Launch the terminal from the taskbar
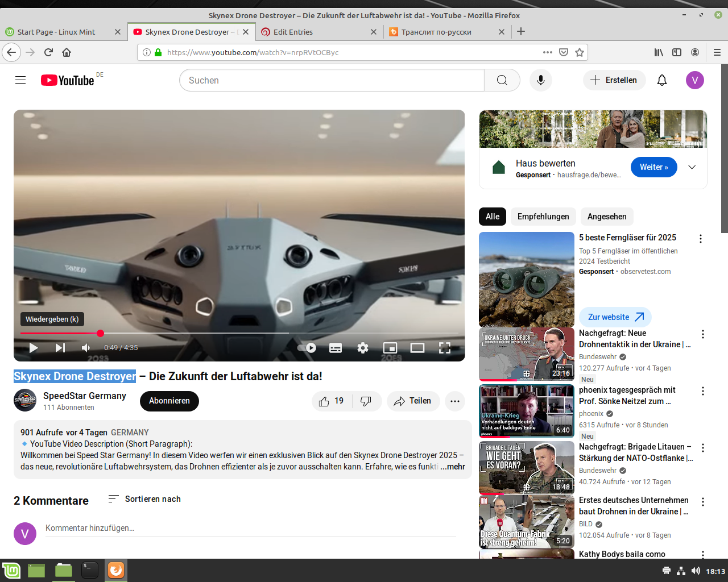The width and height of the screenshot is (728, 582). [x=90, y=570]
